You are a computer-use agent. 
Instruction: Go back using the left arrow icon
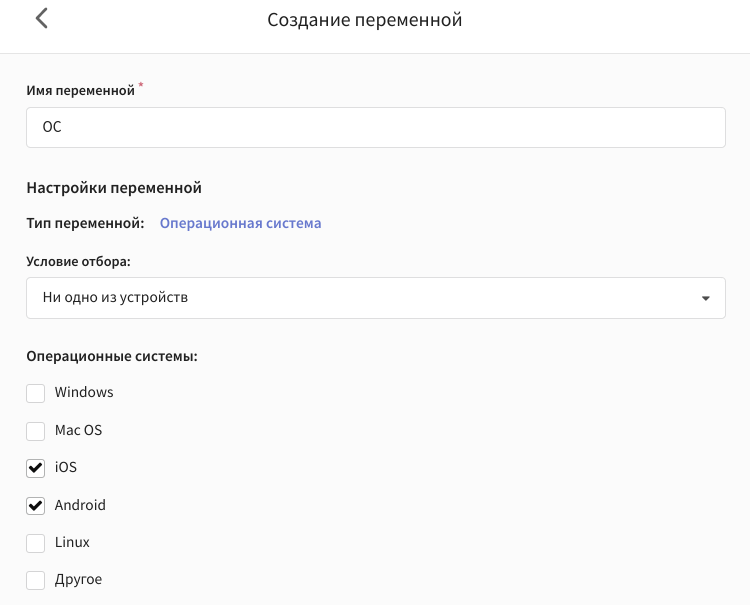[42, 19]
